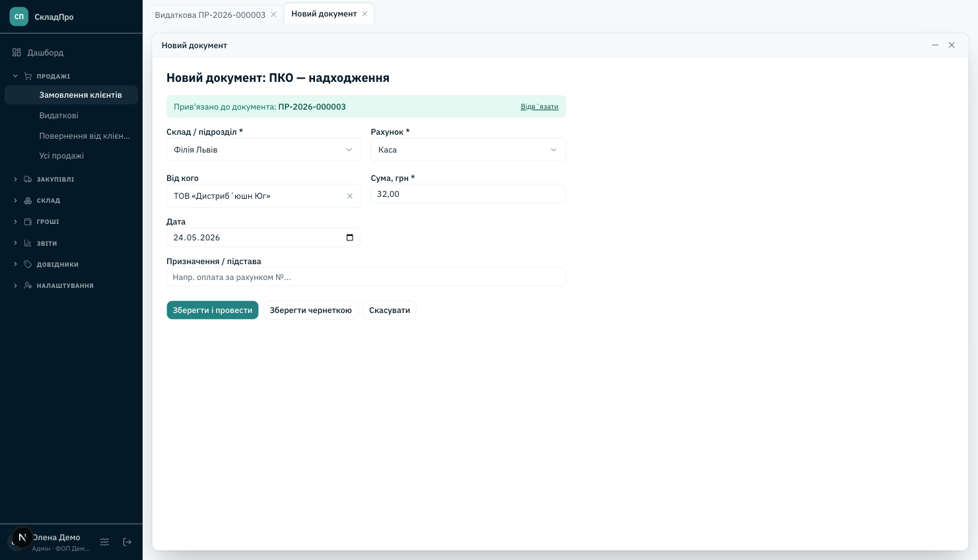Expand the СКЛАД section chevron
Viewport: 978px width, 560px height.
tap(15, 200)
